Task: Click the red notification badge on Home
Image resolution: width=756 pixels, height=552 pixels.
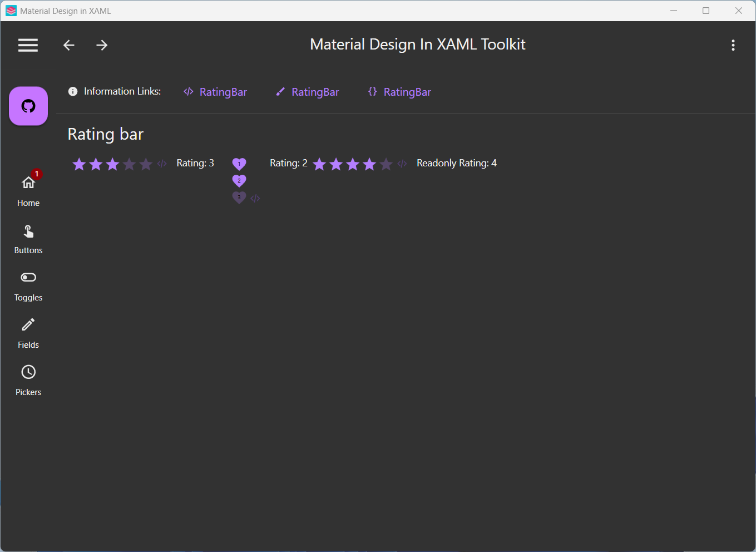Action: [37, 174]
